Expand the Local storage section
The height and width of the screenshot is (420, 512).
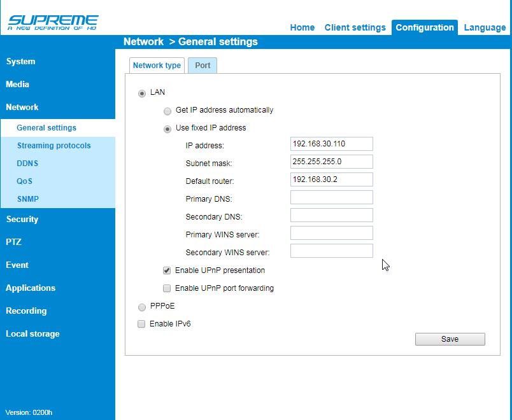[x=32, y=333]
